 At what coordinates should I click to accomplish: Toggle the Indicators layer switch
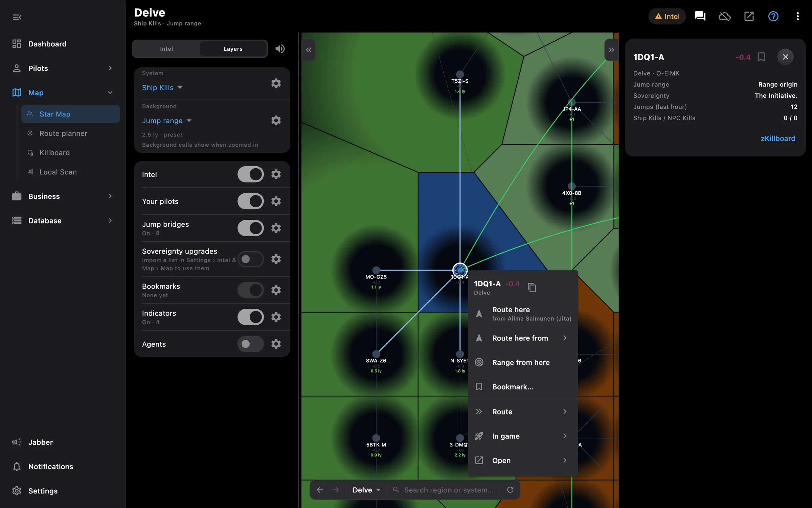tap(250, 317)
